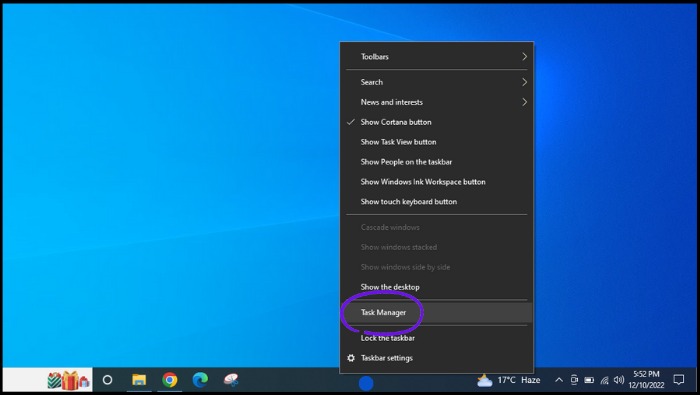
Task: Select Show the desktop menu entry
Action: [437, 287]
